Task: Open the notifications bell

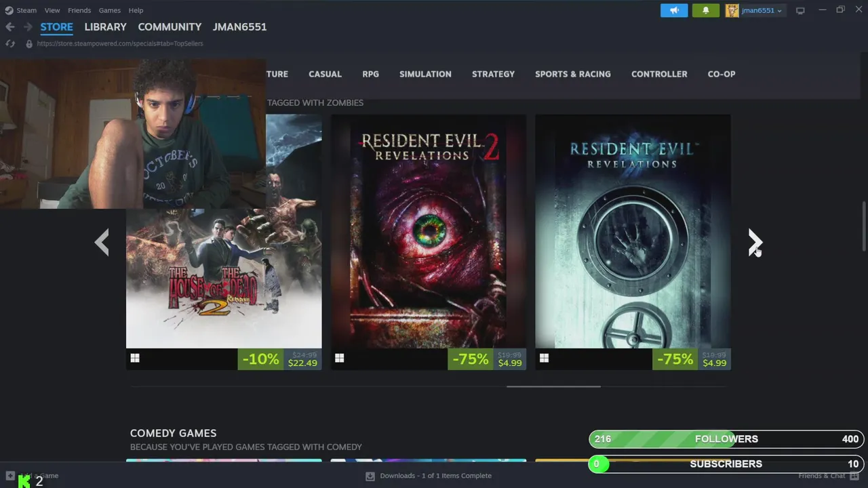Action: 706,10
